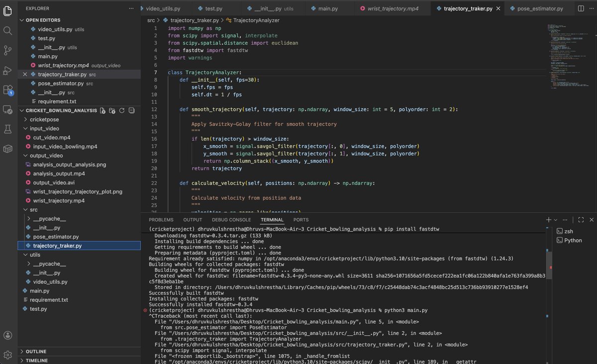
Task: Open the Ports panel tab
Action: click(x=301, y=220)
